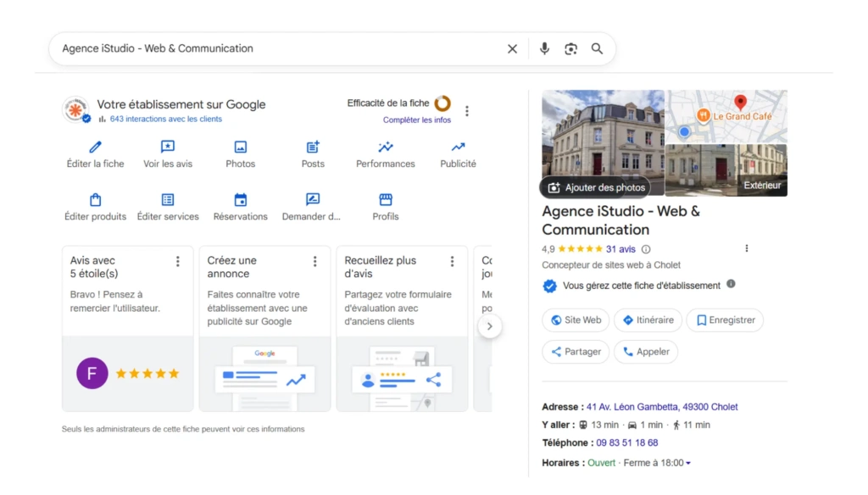
Task: Click the 'Site Web' button
Action: tap(576, 320)
